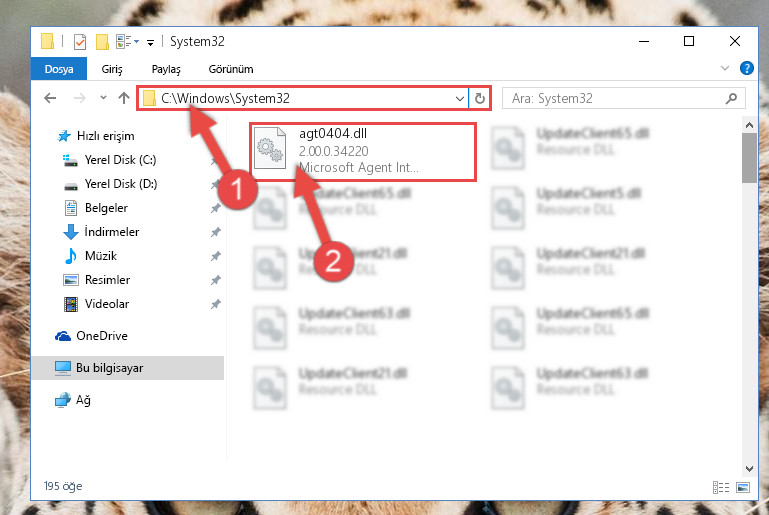Screen dimensions: 769x515
Task: Expand the ribbon with the chevron
Action: click(724, 68)
